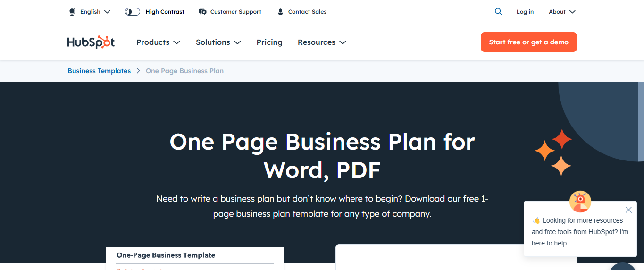Viewport: 644px width, 270px height.
Task: Toggle the High Contrast switch
Action: [133, 12]
